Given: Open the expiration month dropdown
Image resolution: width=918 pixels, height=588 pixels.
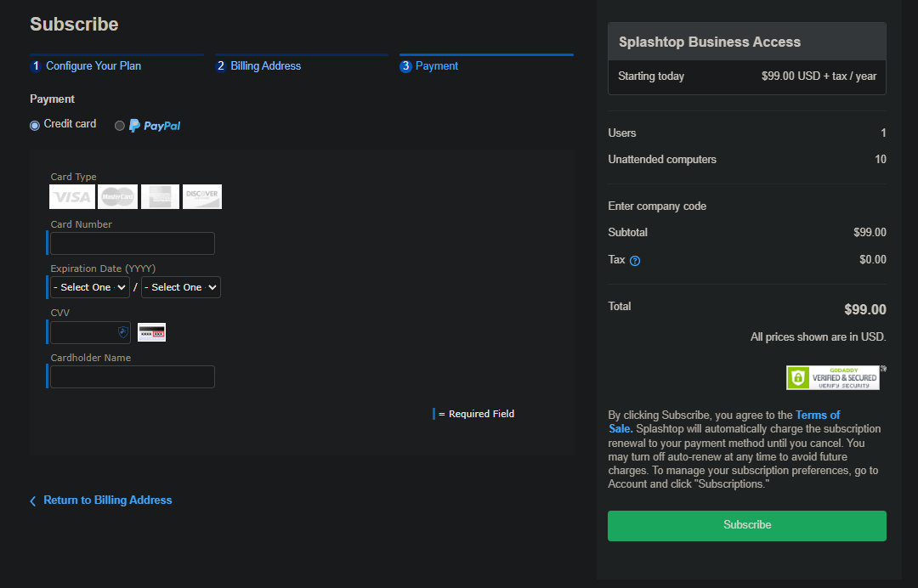Looking at the screenshot, I should 90,287.
